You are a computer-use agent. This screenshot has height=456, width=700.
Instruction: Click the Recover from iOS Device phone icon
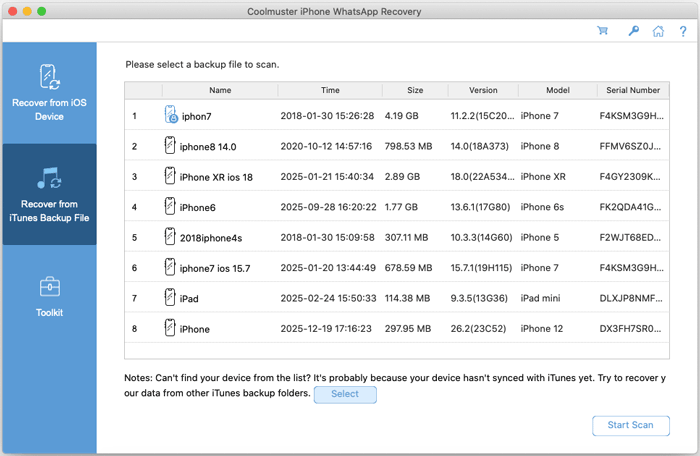point(49,77)
